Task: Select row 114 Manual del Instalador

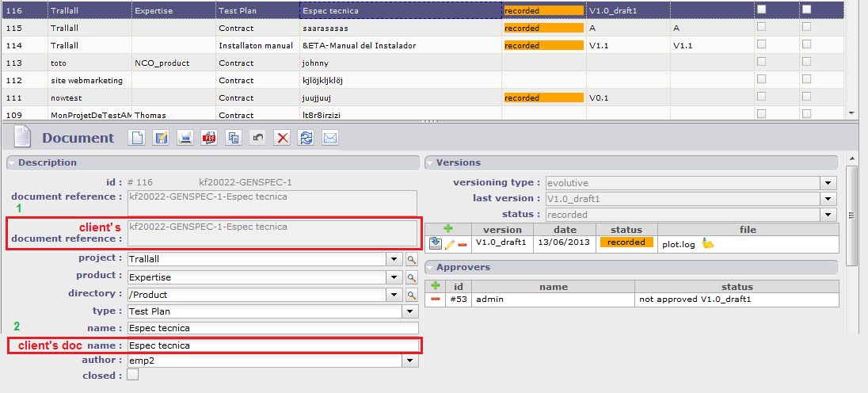Action: click(x=356, y=46)
